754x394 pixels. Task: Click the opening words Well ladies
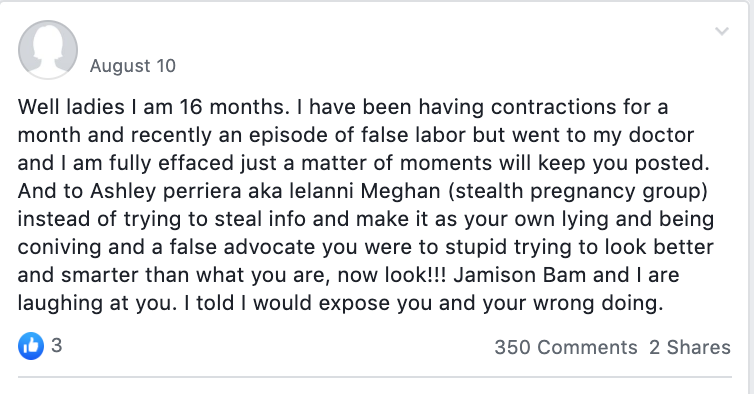point(71,107)
